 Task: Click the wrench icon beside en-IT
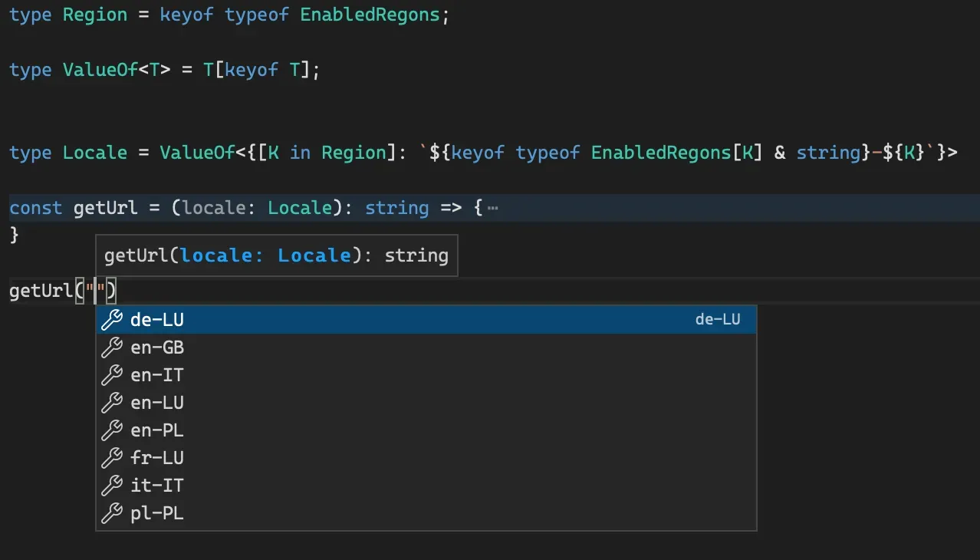point(112,375)
